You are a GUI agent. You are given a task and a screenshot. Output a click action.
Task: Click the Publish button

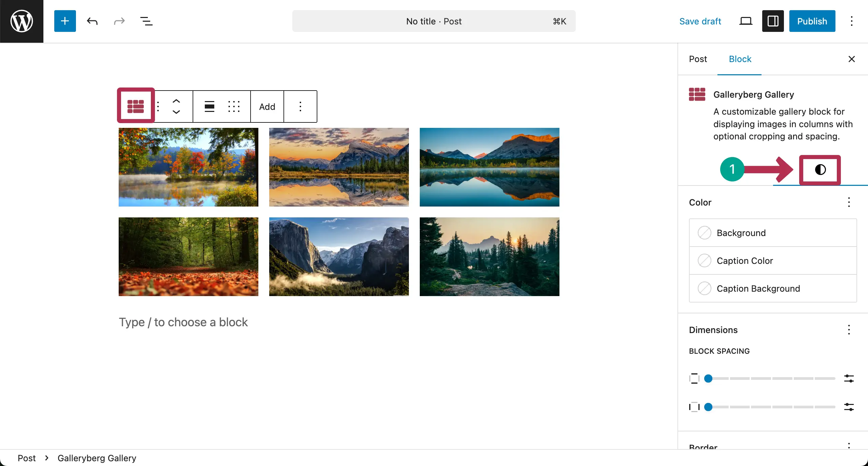click(x=812, y=21)
